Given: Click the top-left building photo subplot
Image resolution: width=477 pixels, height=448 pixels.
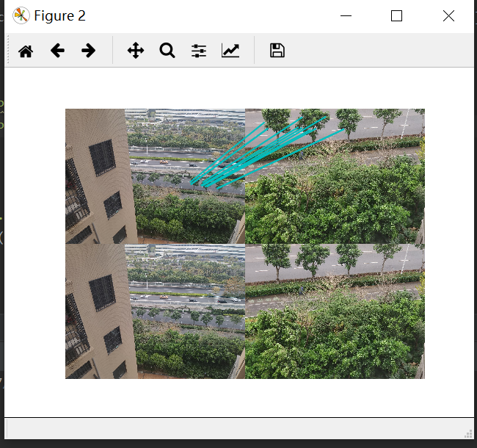Looking at the screenshot, I should (x=155, y=176).
